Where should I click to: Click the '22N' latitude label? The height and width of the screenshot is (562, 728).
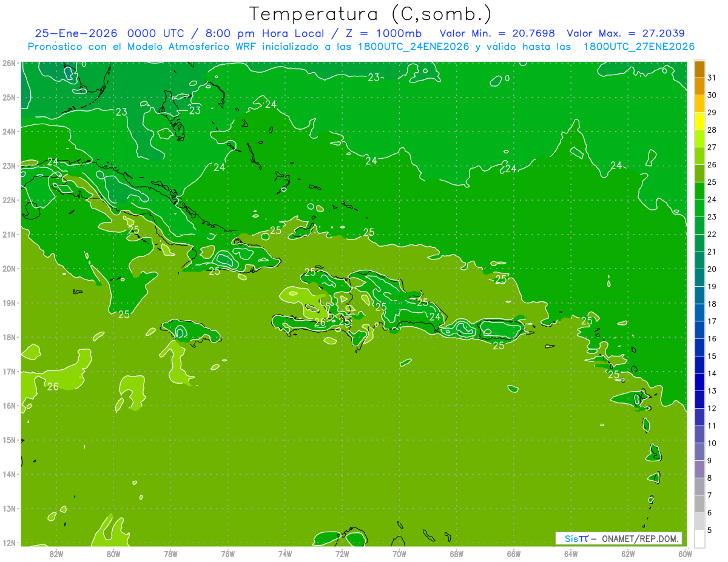[x=8, y=199]
